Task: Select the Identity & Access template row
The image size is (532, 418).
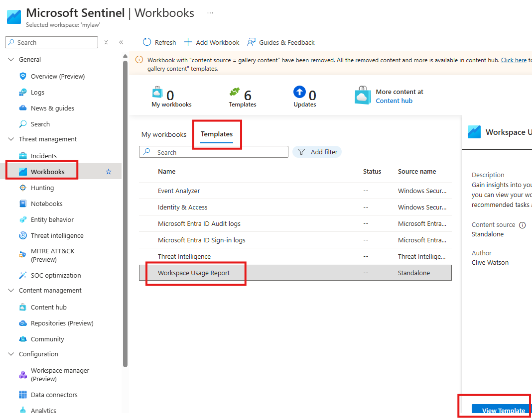Action: coord(295,207)
